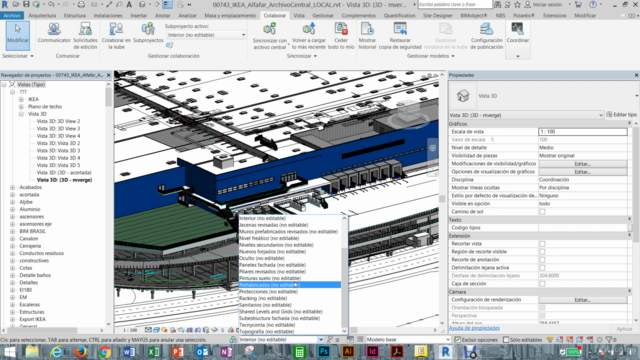The height and width of the screenshot is (360, 640).
Task: Open Excel from taskbar
Action: click(153, 351)
